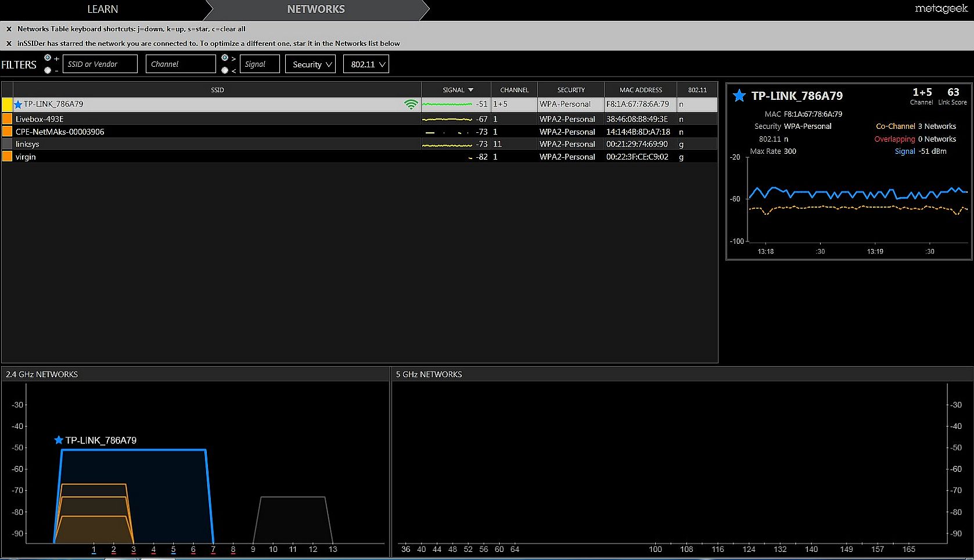
Task: Click the Link Score value 63
Action: (953, 92)
